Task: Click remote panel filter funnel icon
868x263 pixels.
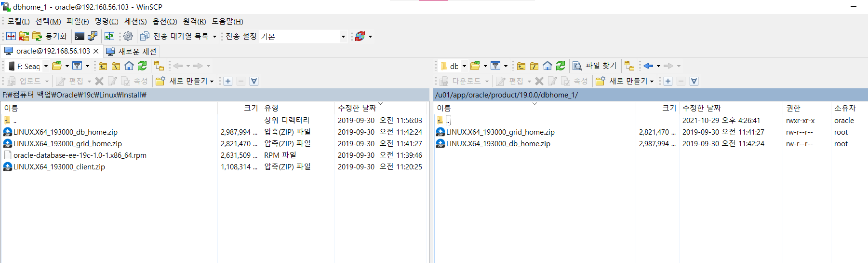Action: coord(495,66)
